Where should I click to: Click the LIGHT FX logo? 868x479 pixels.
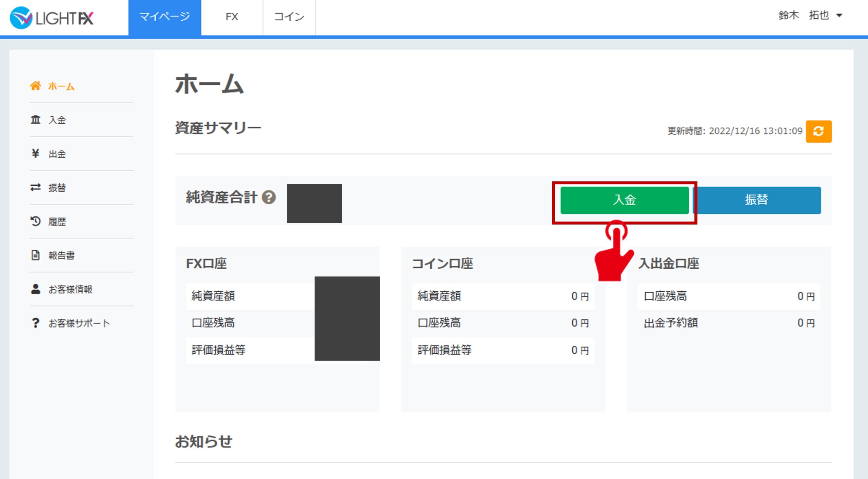tap(52, 18)
